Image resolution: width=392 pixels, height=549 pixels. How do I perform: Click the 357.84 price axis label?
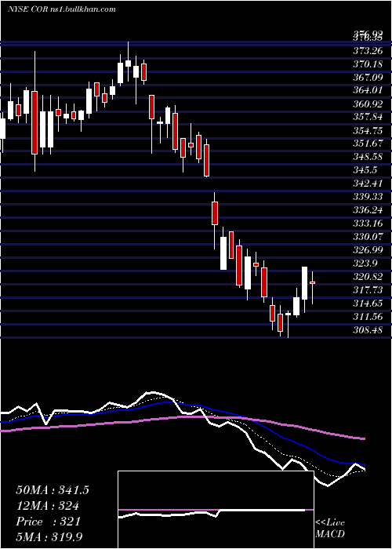(368, 117)
